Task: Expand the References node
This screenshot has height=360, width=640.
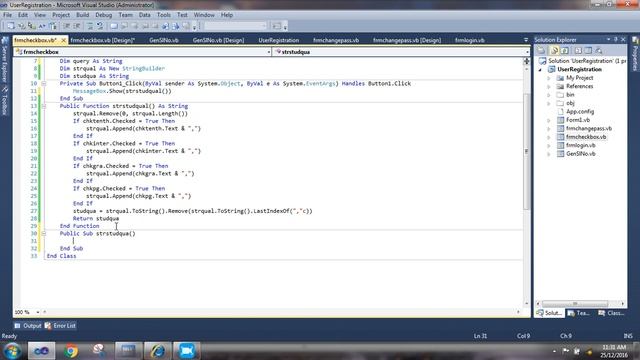Action: tap(549, 87)
